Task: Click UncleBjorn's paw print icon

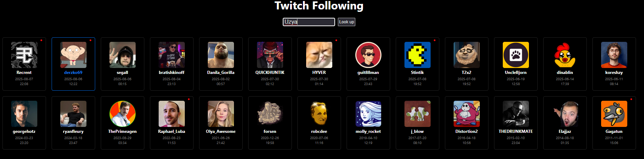Action: pos(516,55)
